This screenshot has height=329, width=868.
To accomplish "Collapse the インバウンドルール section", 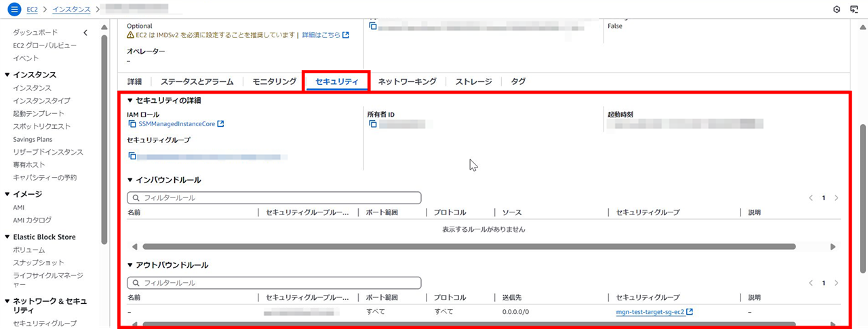I will 130,180.
